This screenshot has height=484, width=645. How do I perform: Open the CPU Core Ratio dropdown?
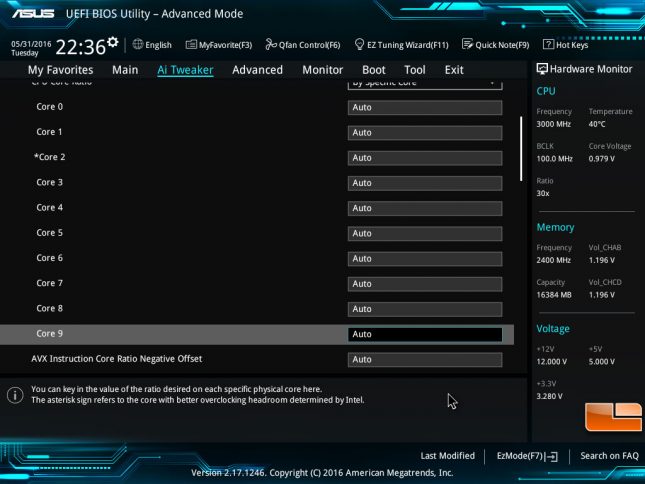point(425,85)
